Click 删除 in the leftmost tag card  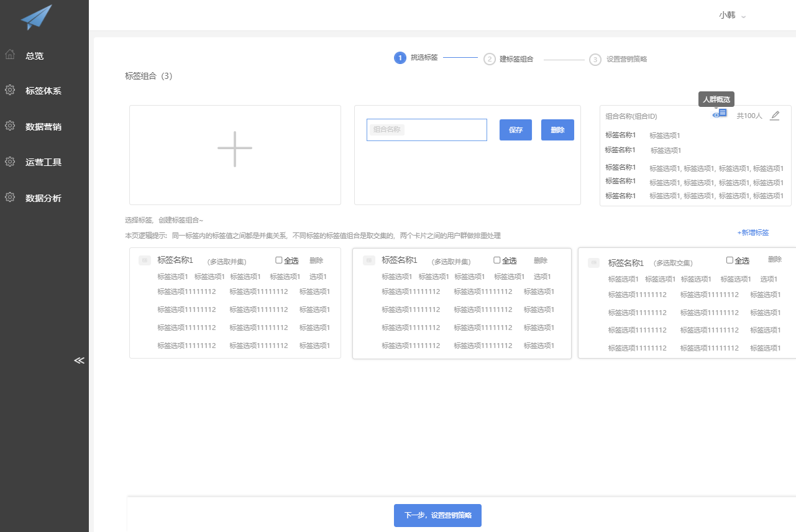pos(316,260)
